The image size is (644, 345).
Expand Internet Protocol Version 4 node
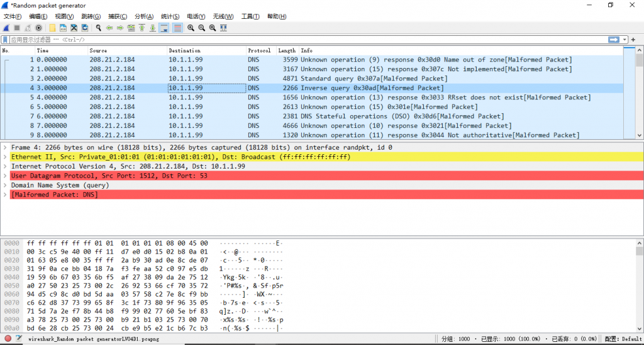coord(4,166)
